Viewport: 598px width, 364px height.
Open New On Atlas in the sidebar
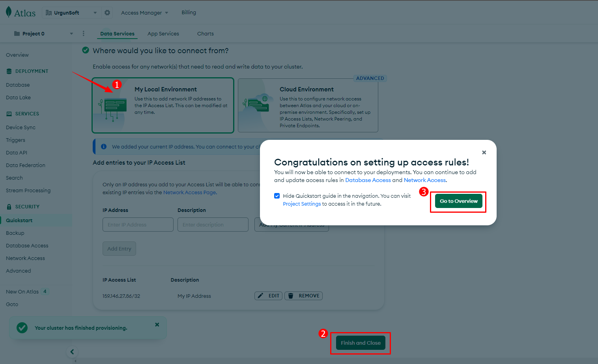coord(22,292)
